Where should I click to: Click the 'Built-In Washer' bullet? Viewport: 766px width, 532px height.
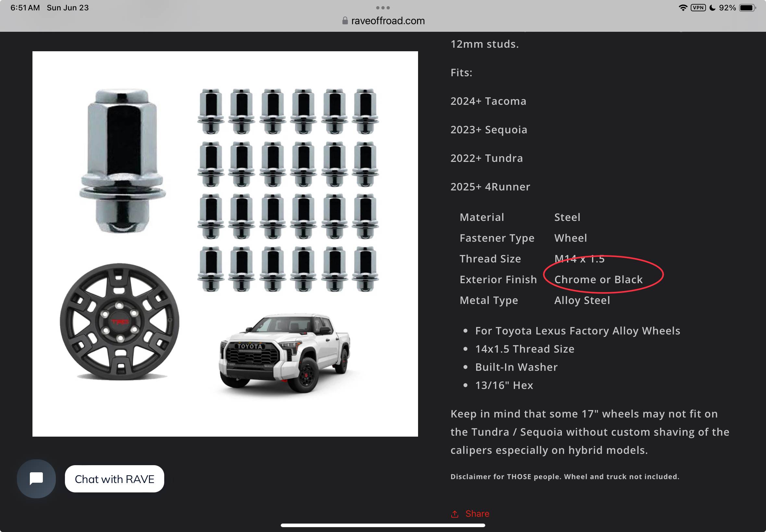pos(516,367)
